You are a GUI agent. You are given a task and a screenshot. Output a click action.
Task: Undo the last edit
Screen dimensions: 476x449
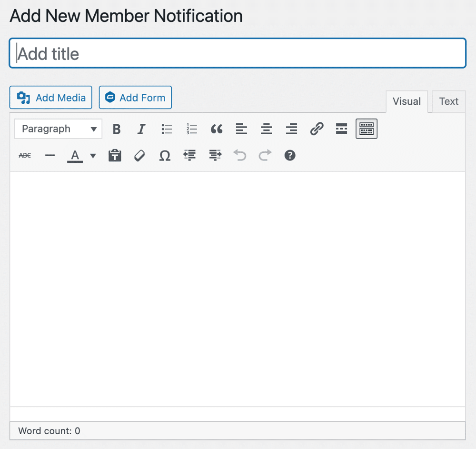(x=240, y=155)
